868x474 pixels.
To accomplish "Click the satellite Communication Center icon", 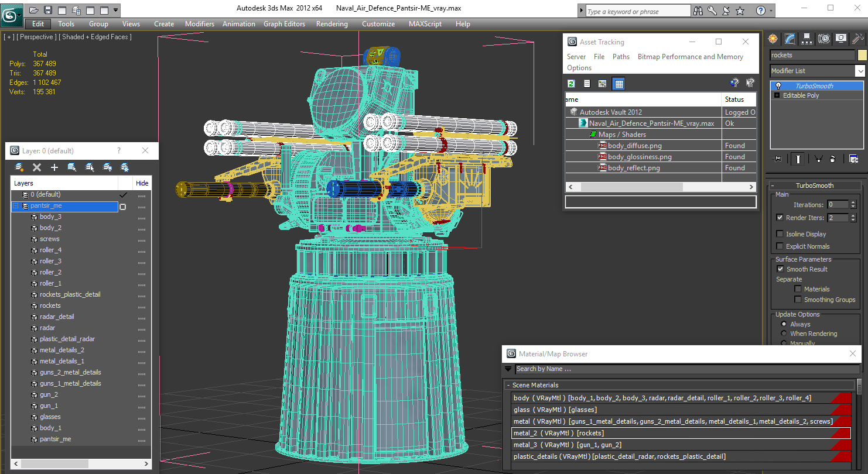I will pos(726,11).
